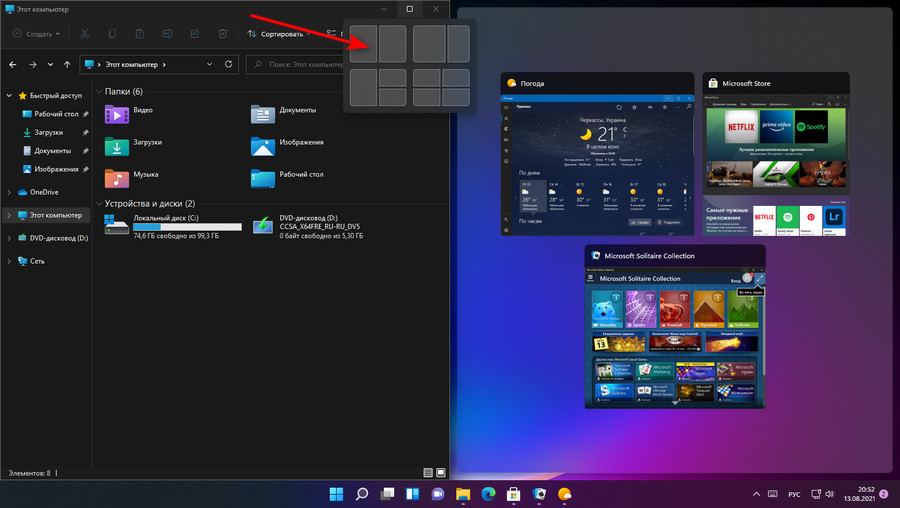Image resolution: width=900 pixels, height=508 pixels.
Task: Expand Этот компьютер node in sidebar
Action: pos(9,215)
